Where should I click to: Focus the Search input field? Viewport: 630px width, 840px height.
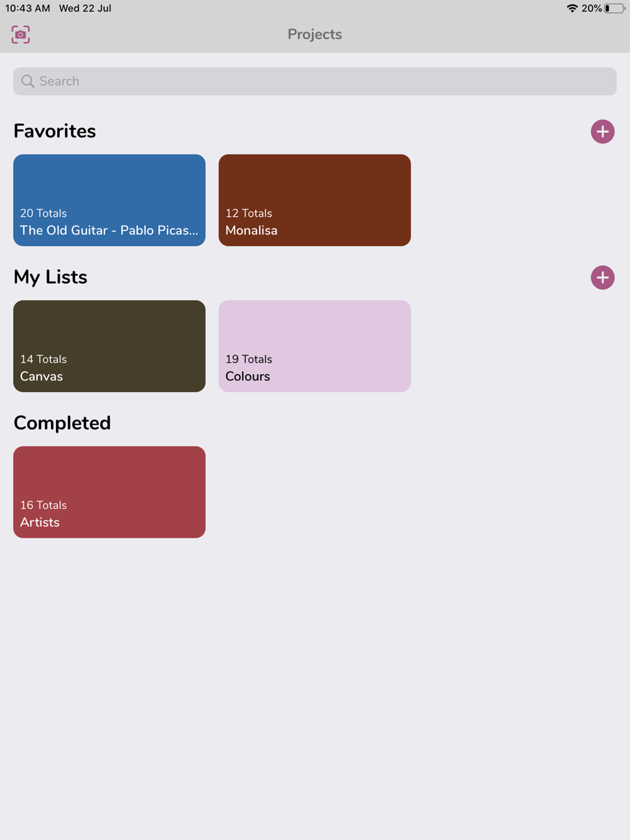pyautogui.click(x=315, y=81)
